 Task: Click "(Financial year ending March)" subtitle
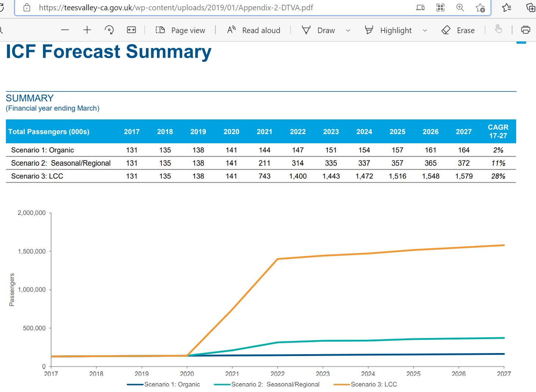[53, 108]
